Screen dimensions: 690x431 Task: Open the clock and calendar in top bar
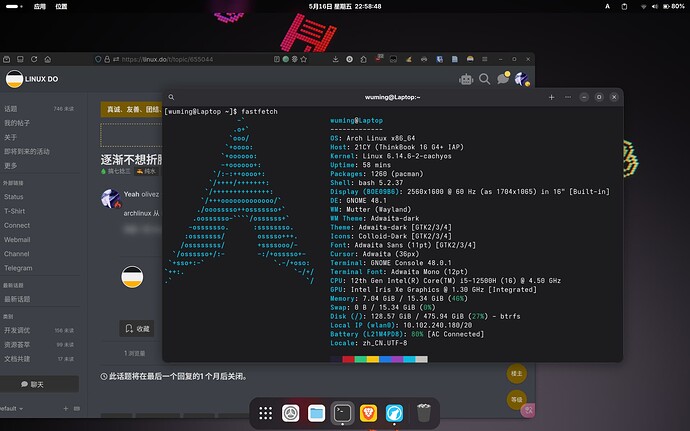pos(345,7)
